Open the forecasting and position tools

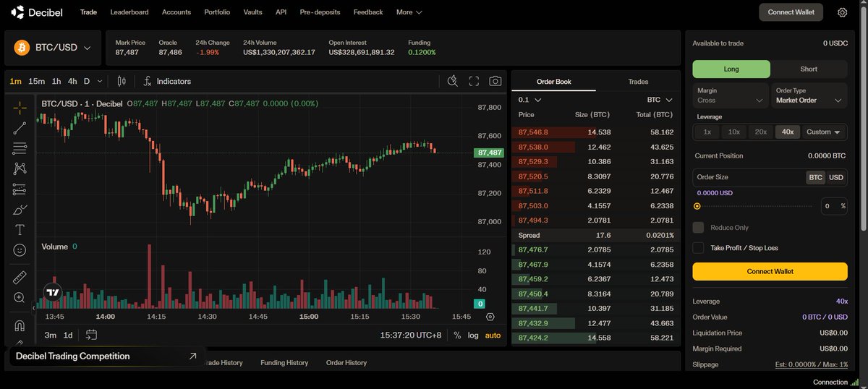tap(20, 189)
